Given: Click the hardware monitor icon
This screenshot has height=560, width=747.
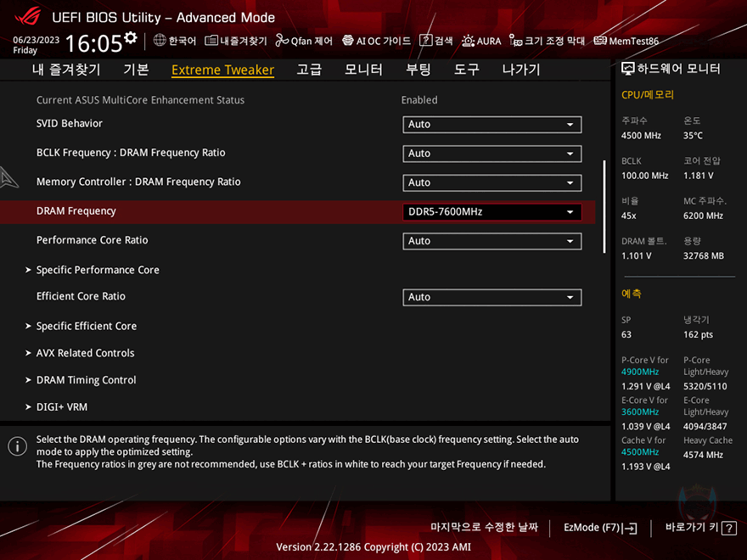Looking at the screenshot, I should click(628, 69).
